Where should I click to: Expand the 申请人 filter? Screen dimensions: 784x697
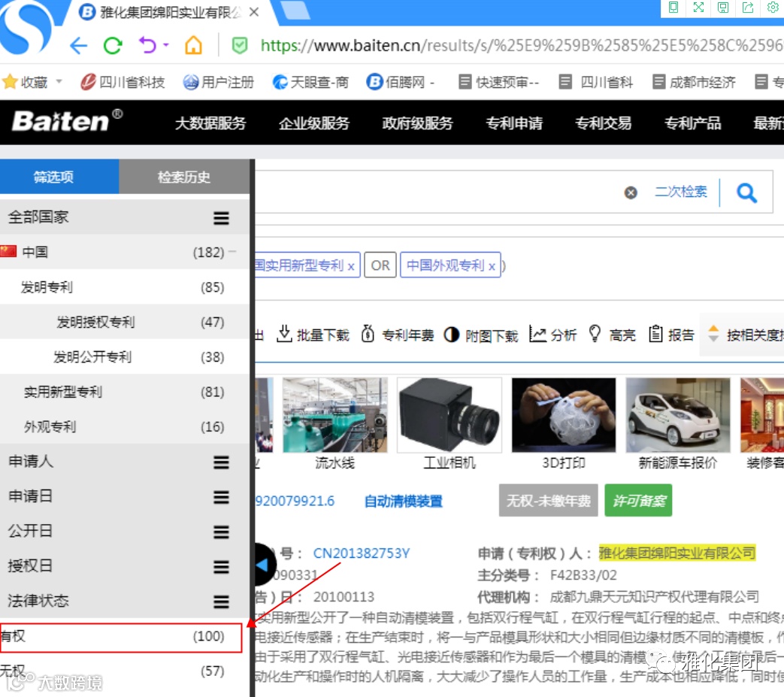[x=221, y=462]
